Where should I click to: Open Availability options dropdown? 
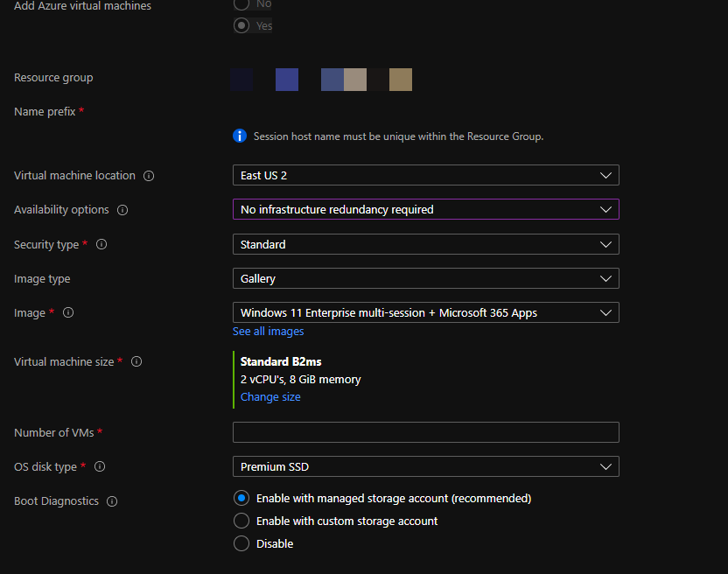pyautogui.click(x=426, y=209)
